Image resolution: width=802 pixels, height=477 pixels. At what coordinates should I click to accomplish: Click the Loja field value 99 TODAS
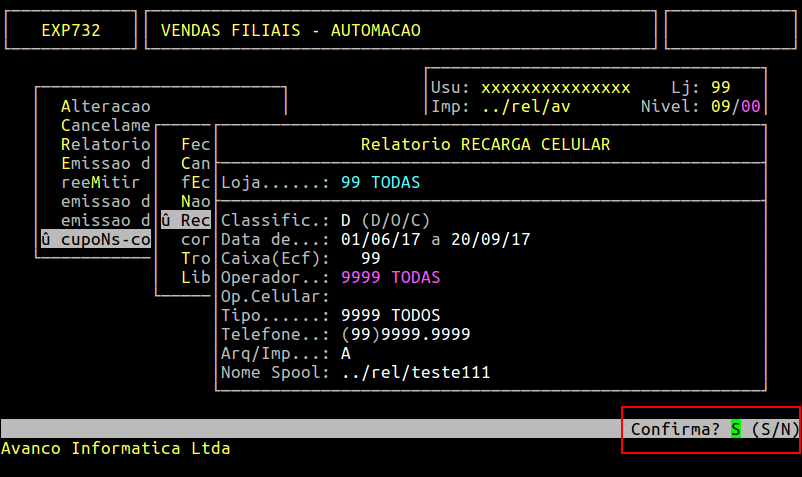(x=380, y=182)
